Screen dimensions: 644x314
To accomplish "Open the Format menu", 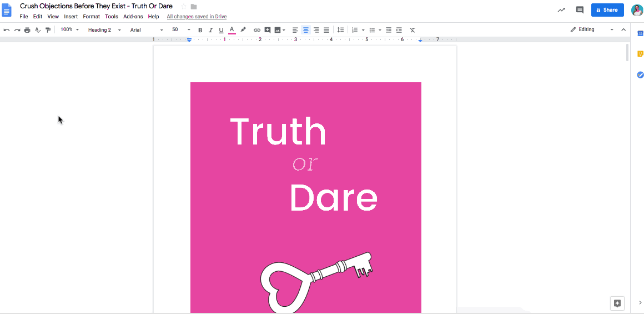I will 91,17.
